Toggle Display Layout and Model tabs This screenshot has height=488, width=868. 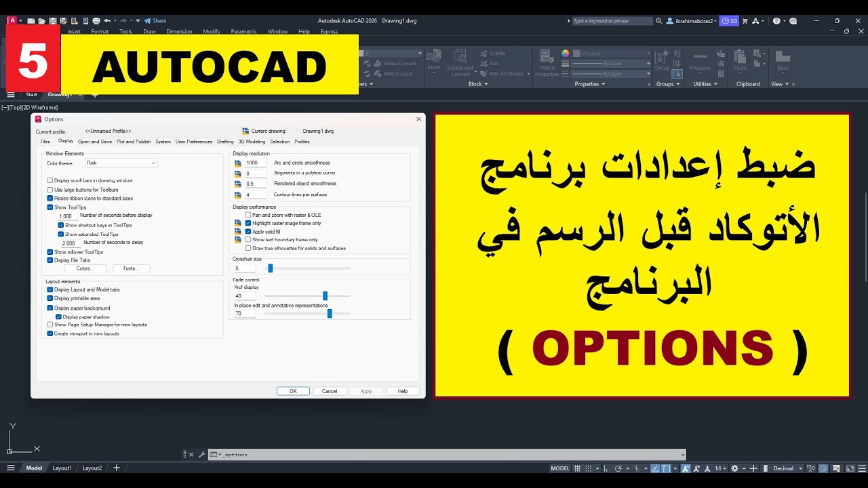click(x=50, y=289)
